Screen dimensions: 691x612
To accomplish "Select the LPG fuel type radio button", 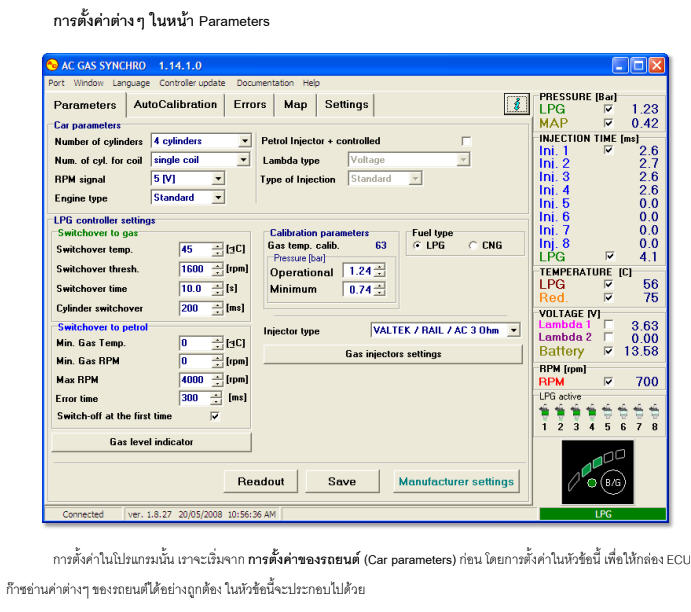I will (x=417, y=245).
